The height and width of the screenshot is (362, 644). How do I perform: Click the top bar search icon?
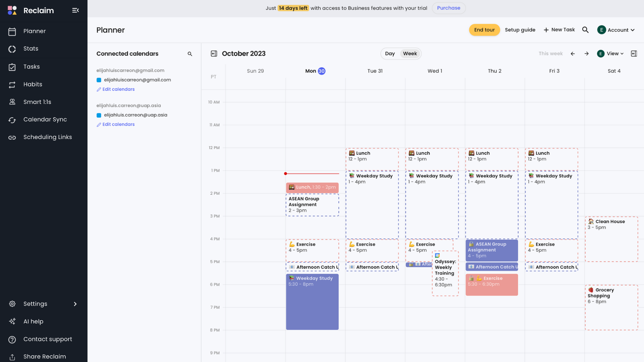click(585, 30)
